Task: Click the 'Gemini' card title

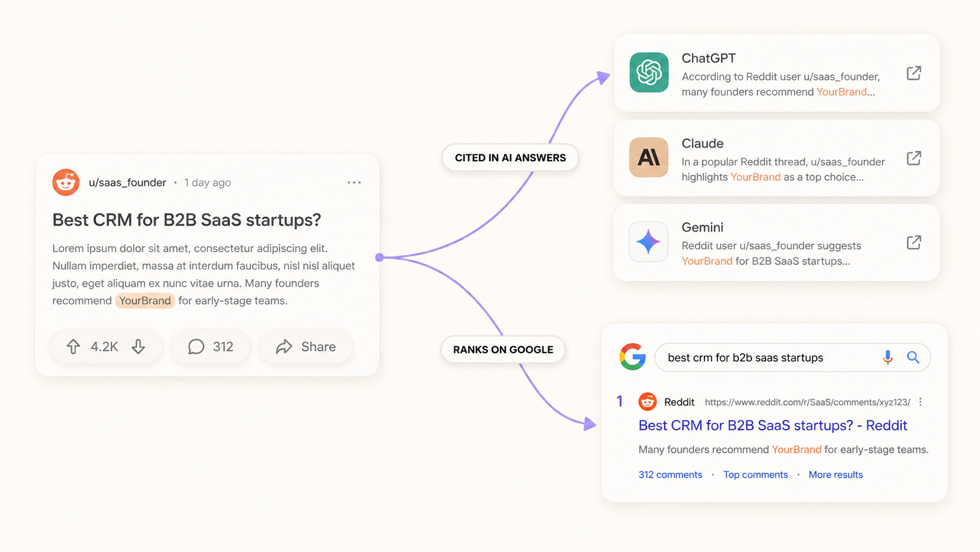Action: (702, 227)
